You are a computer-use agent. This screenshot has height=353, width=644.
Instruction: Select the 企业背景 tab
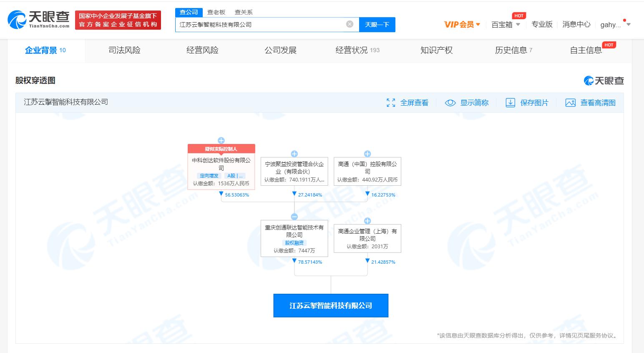tap(45, 50)
